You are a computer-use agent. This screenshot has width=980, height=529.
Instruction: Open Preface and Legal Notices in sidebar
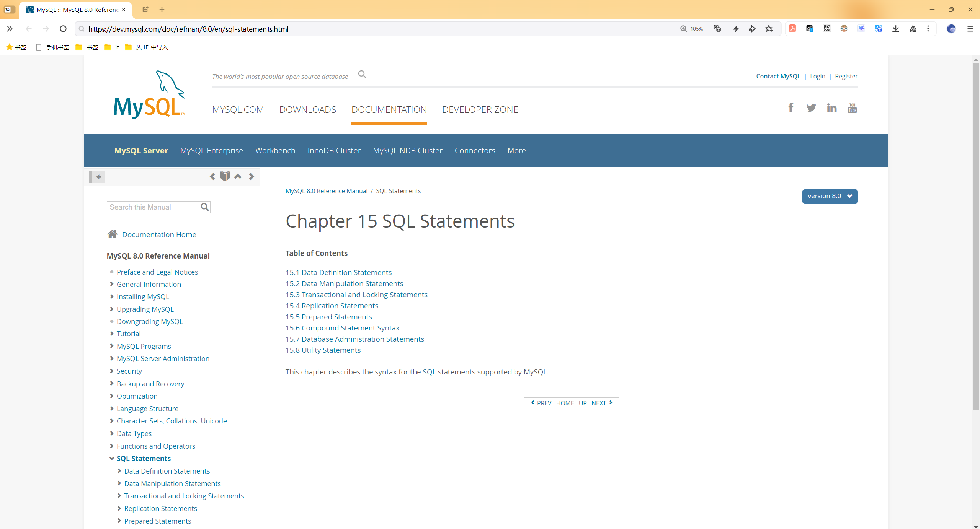pyautogui.click(x=157, y=272)
